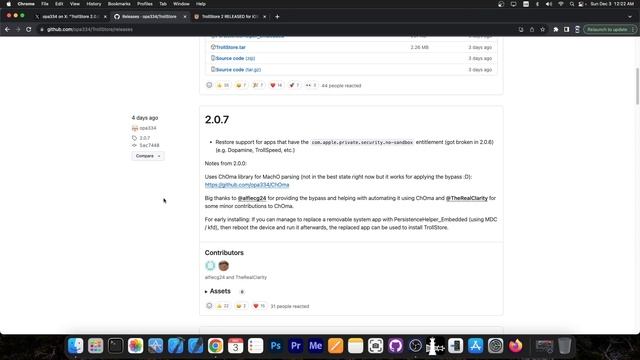The width and height of the screenshot is (640, 360).
Task: Expand the Assets section of 2.0.7
Action: tap(218, 291)
